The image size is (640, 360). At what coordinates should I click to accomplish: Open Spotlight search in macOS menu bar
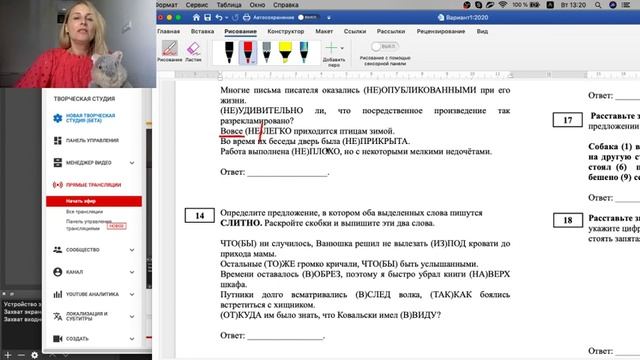[x=598, y=5]
